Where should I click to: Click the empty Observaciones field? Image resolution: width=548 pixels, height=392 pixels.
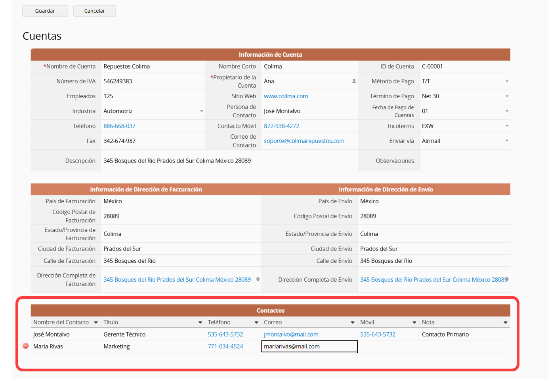pos(464,161)
